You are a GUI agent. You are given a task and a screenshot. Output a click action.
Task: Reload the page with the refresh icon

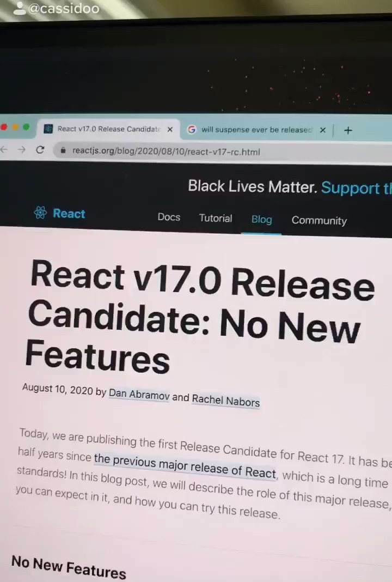(40, 150)
